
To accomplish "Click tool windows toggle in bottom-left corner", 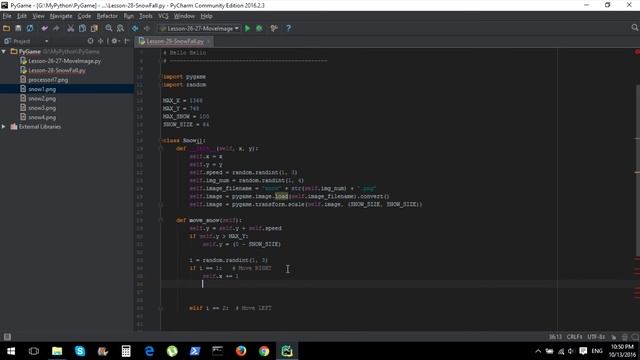I will [7, 337].
